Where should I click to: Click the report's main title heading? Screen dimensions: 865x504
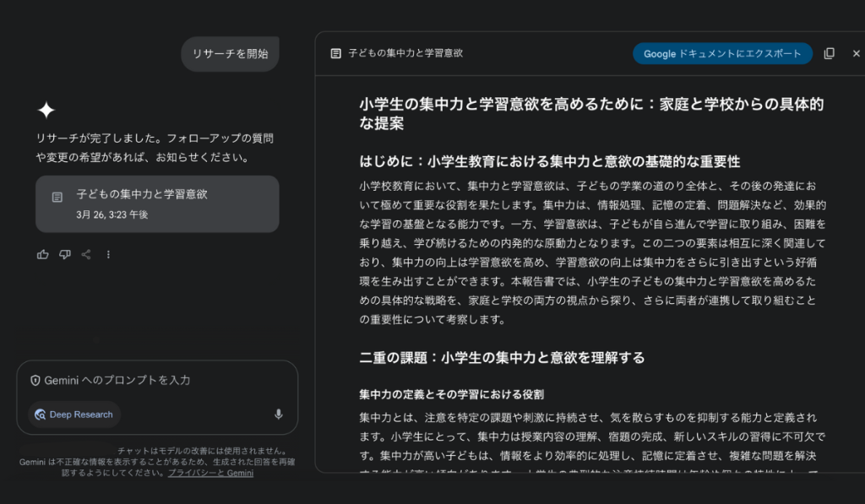[591, 113]
